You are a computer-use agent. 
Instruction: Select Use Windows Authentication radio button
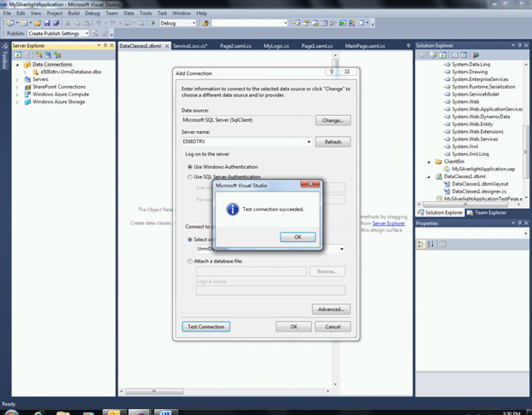click(x=190, y=167)
